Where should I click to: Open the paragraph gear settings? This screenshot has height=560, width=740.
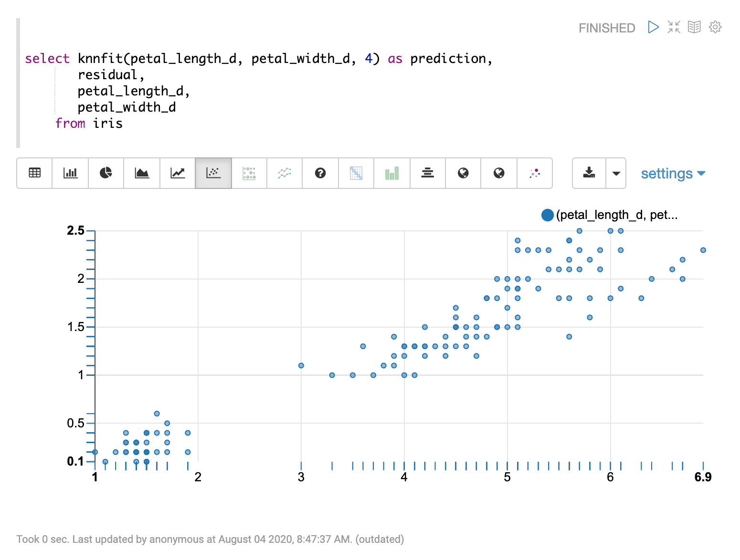(715, 27)
